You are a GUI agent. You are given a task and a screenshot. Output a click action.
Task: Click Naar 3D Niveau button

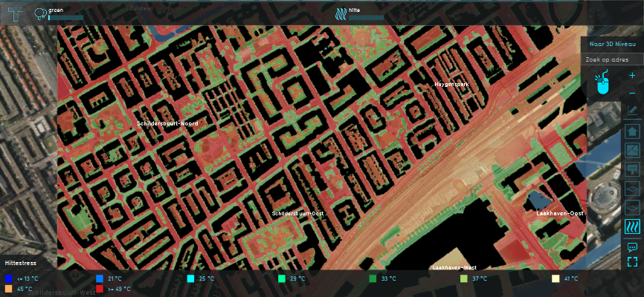click(611, 44)
